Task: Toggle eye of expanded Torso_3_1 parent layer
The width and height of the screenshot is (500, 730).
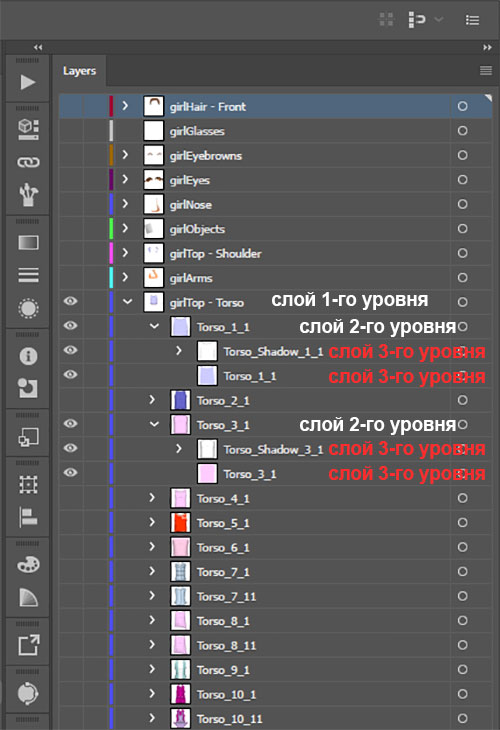Action: tap(70, 424)
